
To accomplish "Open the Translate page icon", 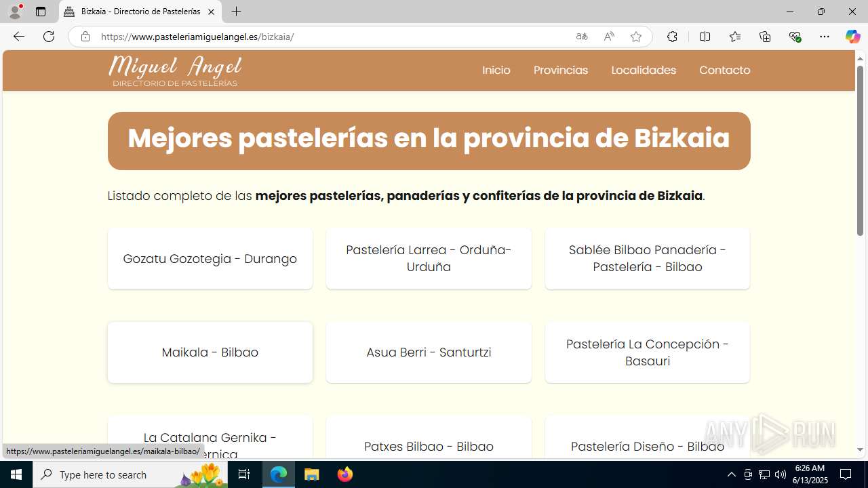I will pos(582,37).
